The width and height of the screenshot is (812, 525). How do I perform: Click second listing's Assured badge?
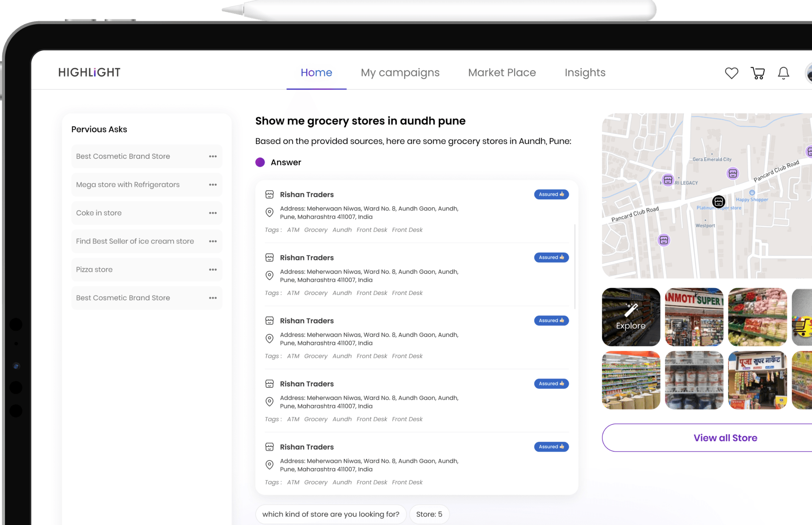tap(551, 258)
